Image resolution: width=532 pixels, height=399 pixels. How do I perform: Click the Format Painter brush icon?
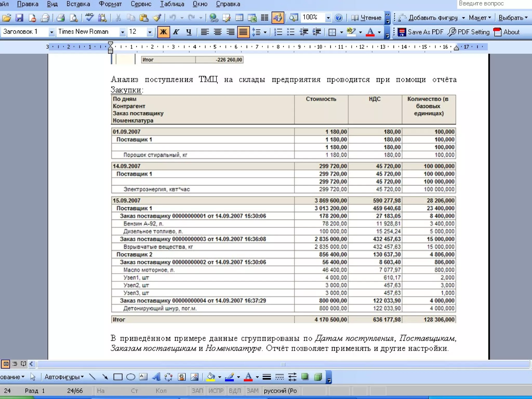[157, 18]
